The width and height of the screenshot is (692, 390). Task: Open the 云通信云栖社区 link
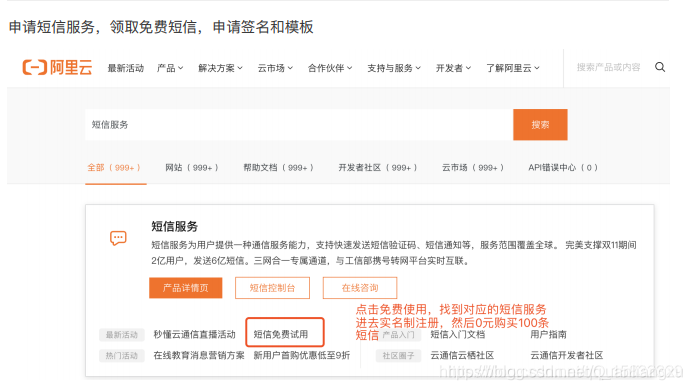[462, 355]
